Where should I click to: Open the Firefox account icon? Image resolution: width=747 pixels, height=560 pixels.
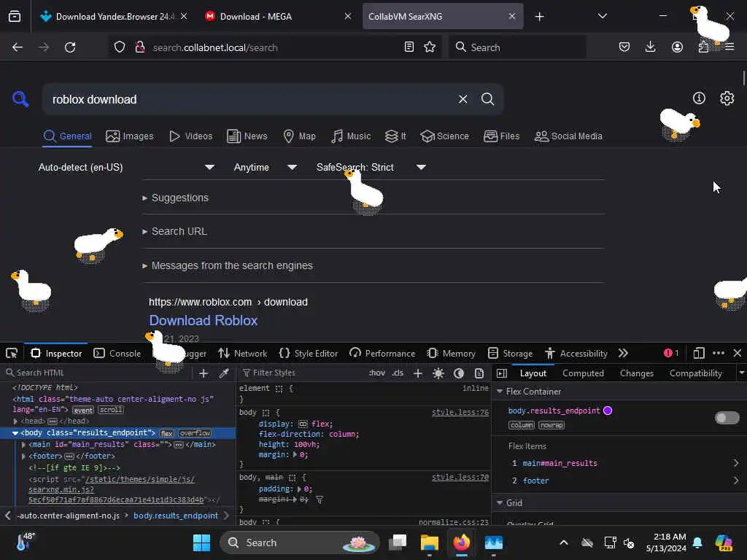677,47
